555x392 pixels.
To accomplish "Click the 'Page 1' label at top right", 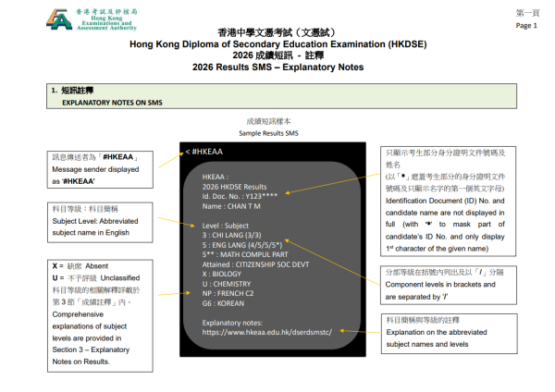I will [526, 26].
